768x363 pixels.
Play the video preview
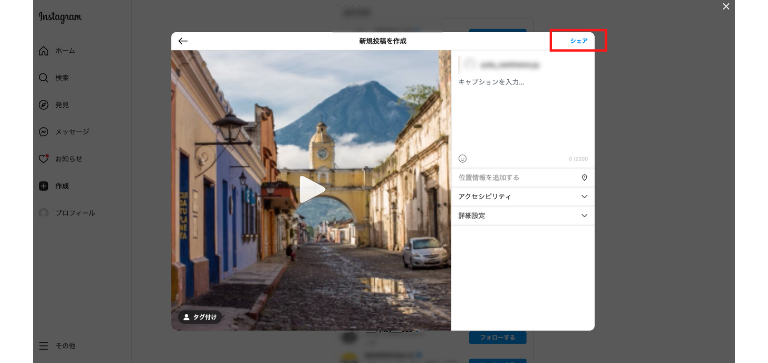tap(311, 190)
